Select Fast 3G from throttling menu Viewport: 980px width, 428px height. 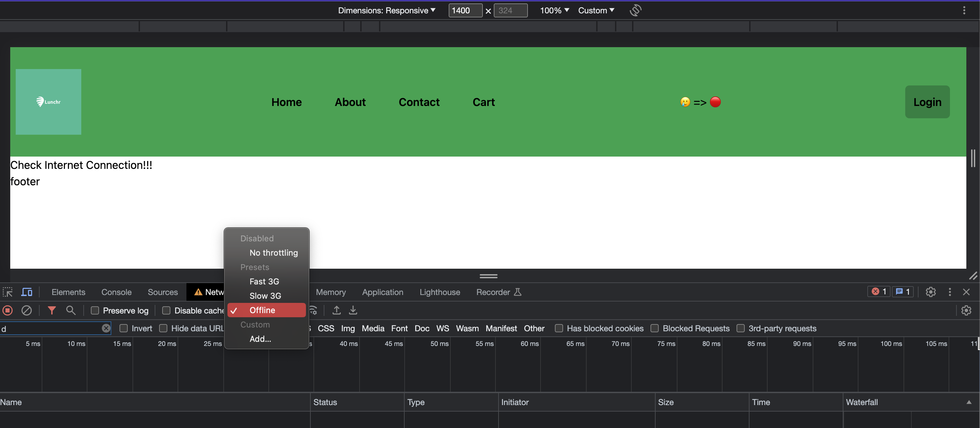click(264, 281)
